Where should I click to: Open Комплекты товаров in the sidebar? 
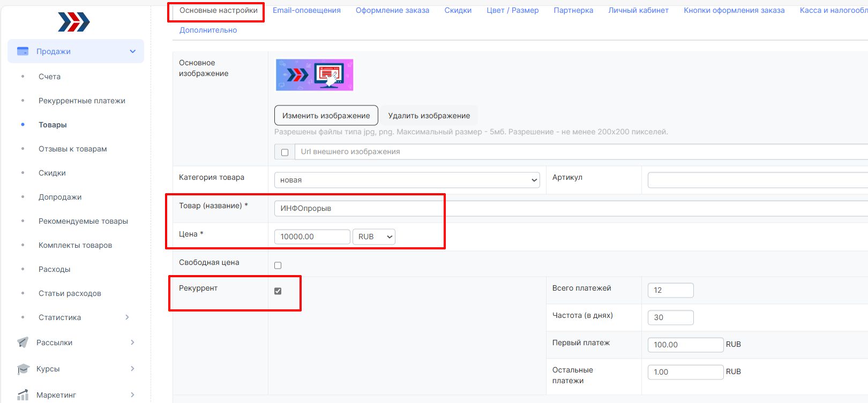tap(75, 245)
